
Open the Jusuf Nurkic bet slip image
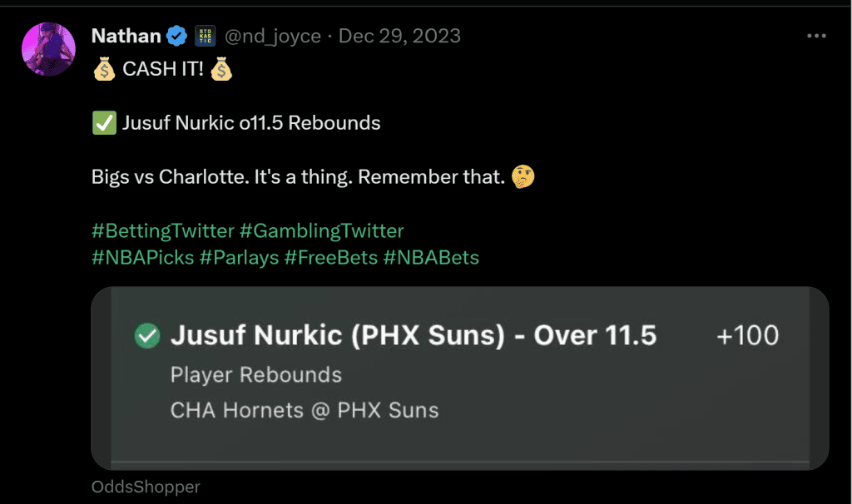tap(459, 378)
